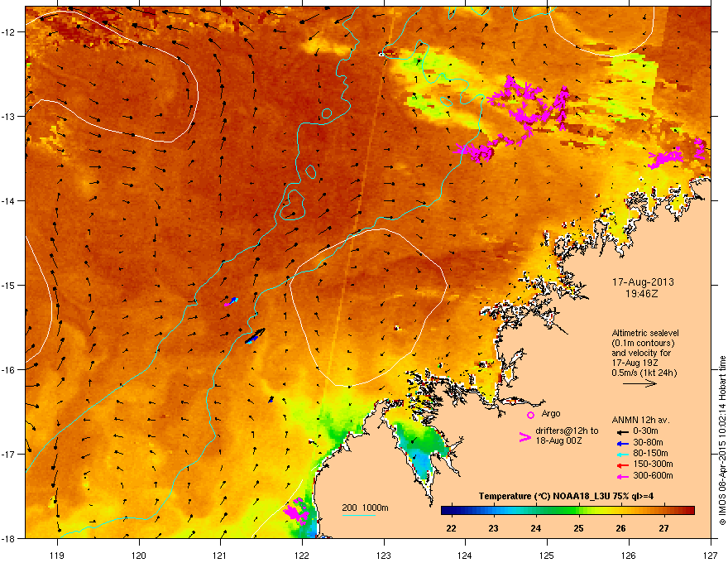Click the Temperature NOAA18_L3U colorbar title
The height and width of the screenshot is (563, 728).
(566, 496)
